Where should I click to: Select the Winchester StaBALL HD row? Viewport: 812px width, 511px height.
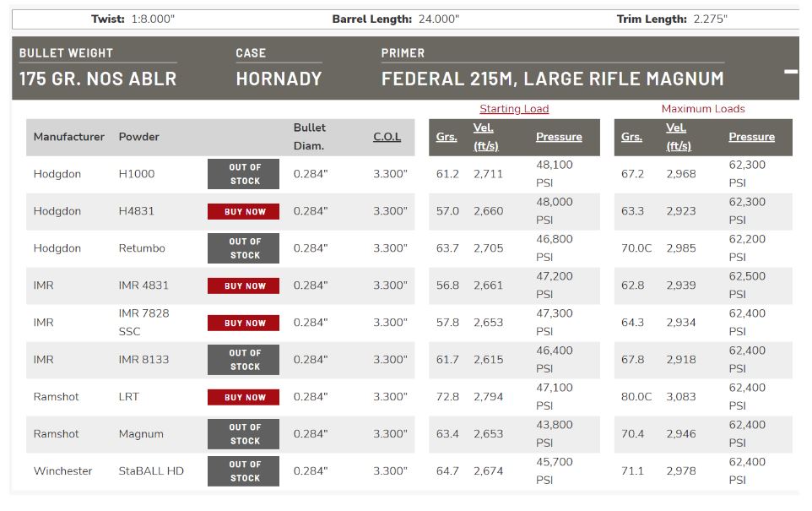click(409, 471)
